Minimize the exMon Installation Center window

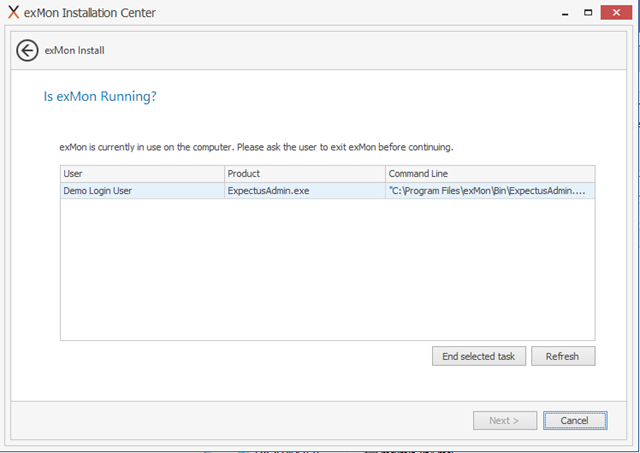pyautogui.click(x=565, y=13)
